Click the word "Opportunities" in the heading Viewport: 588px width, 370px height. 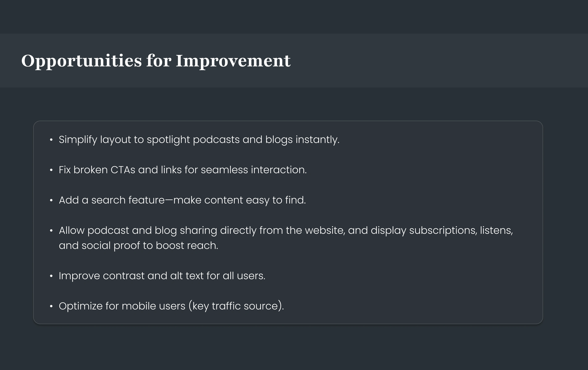[x=81, y=61]
